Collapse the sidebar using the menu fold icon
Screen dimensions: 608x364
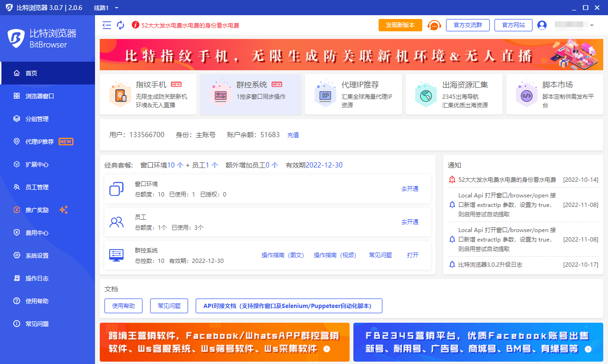107,25
